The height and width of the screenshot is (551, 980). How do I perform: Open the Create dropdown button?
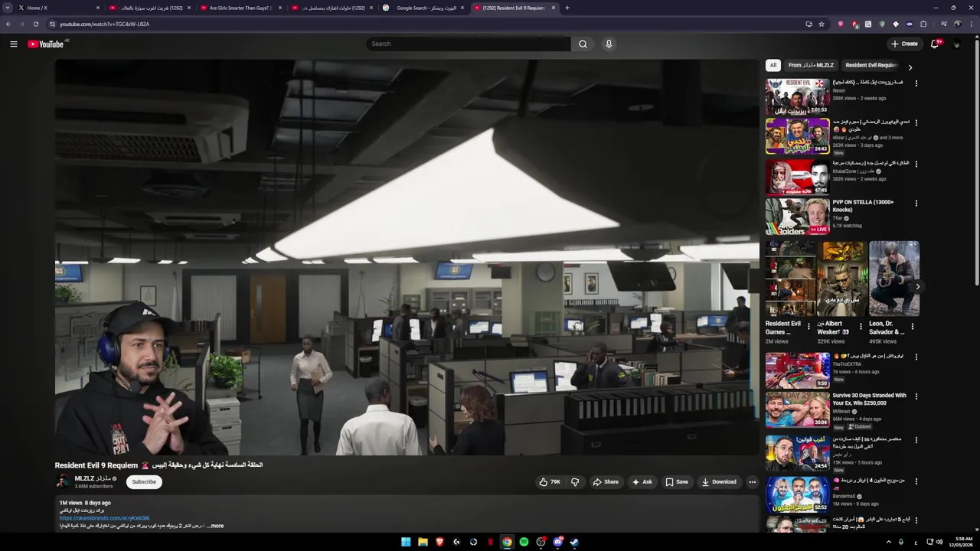(904, 44)
